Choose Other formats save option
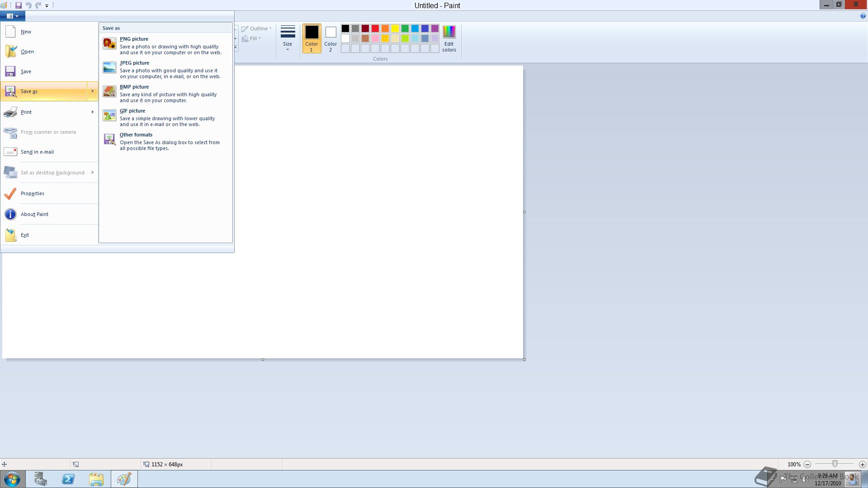868x488 pixels. (x=165, y=141)
